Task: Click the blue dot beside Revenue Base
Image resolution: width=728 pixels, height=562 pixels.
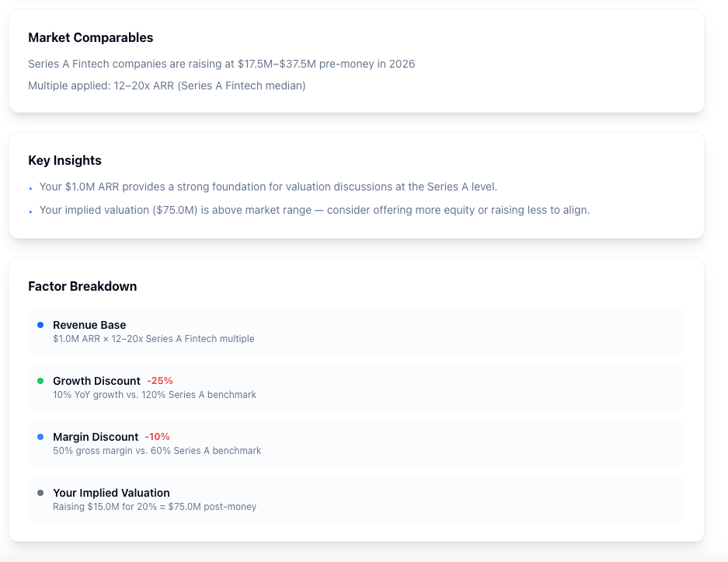Action: coord(40,325)
